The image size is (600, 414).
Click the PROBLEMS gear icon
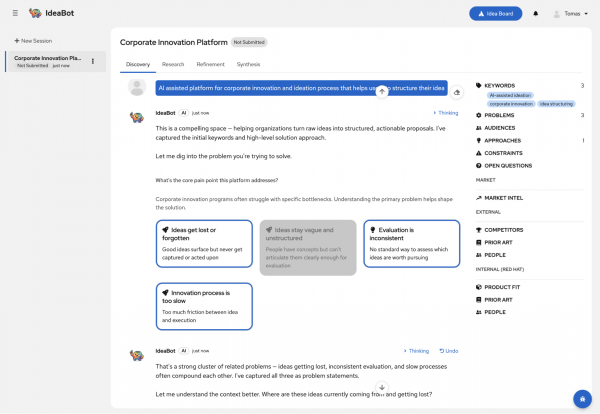pyautogui.click(x=478, y=115)
